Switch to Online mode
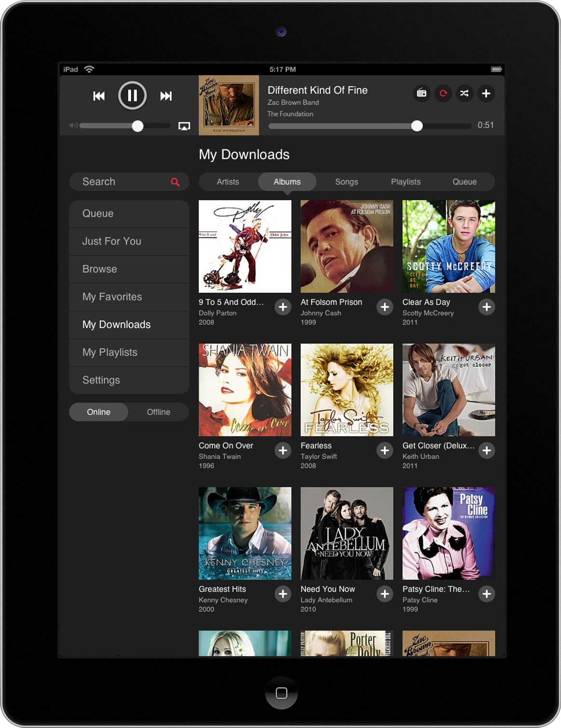This screenshot has height=728, width=561. point(98,412)
